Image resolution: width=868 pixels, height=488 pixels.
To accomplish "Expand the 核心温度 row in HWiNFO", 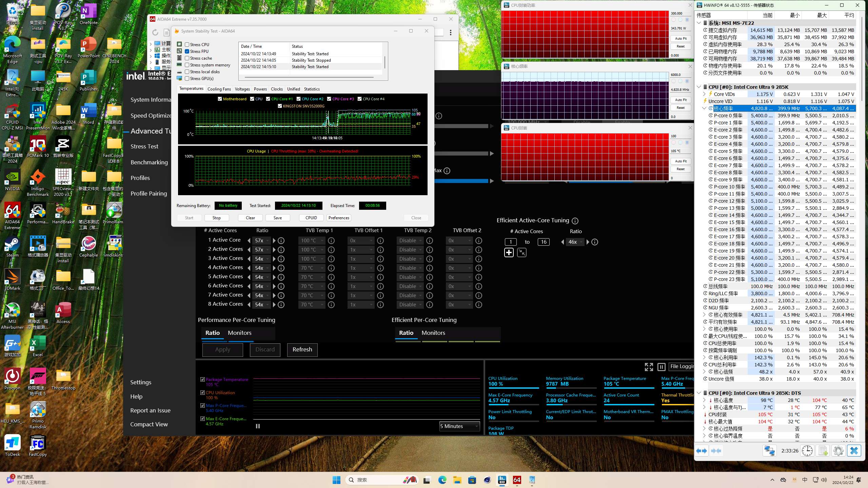I will pos(704,400).
